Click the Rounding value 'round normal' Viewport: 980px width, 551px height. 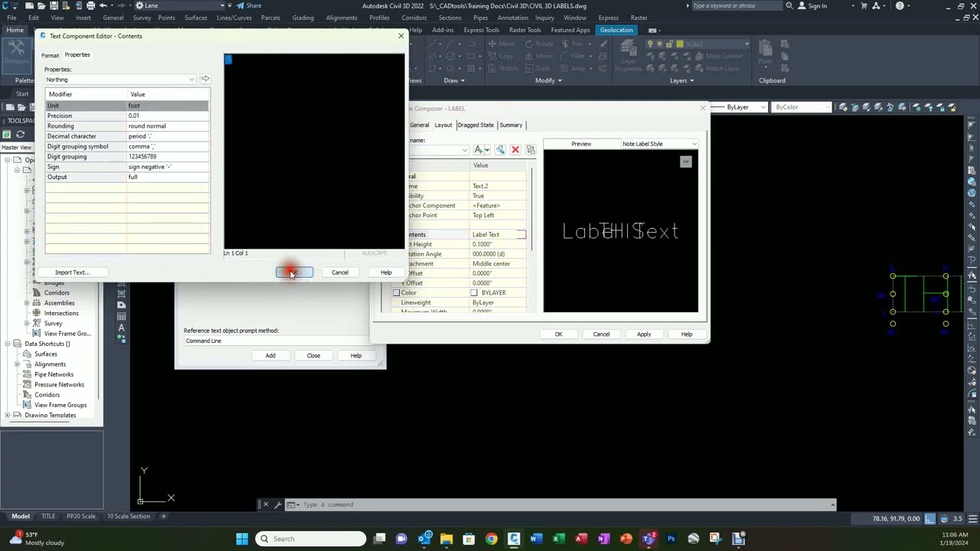[167, 126]
